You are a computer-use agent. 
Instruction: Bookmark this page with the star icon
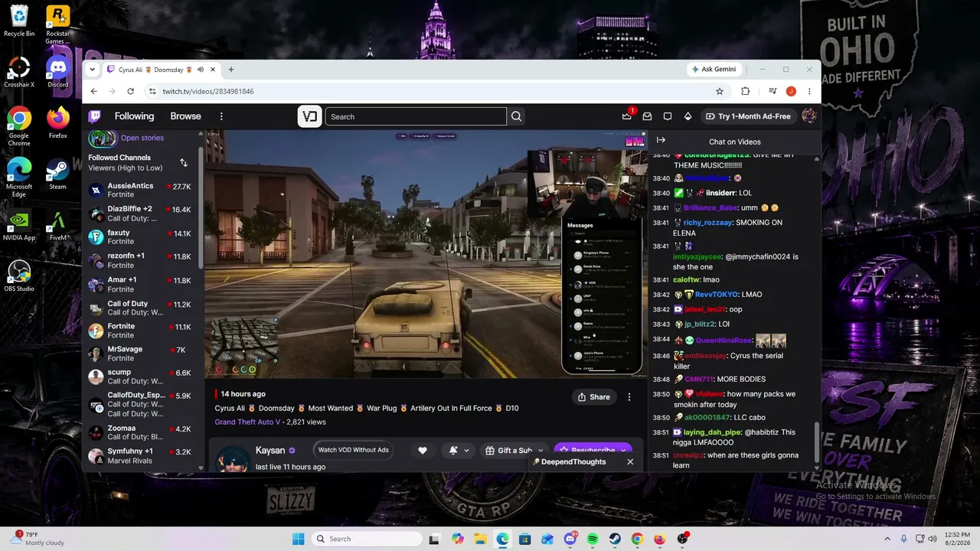(x=720, y=91)
